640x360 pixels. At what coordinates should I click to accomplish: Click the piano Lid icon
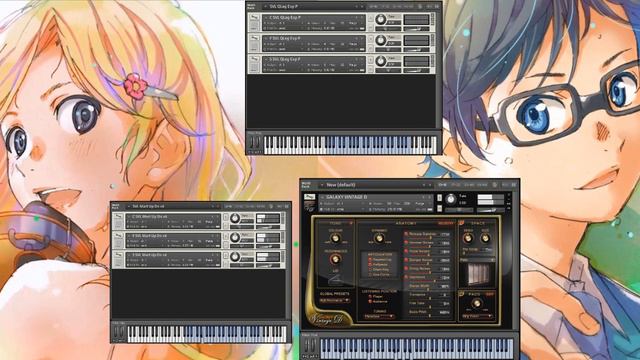335,280
